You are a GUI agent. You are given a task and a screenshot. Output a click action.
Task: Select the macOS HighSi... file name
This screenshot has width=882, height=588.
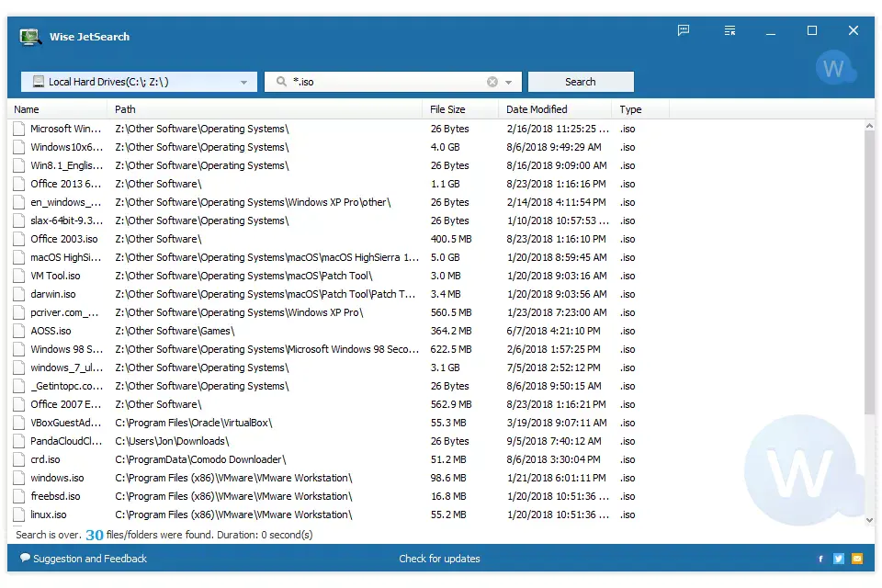66,257
